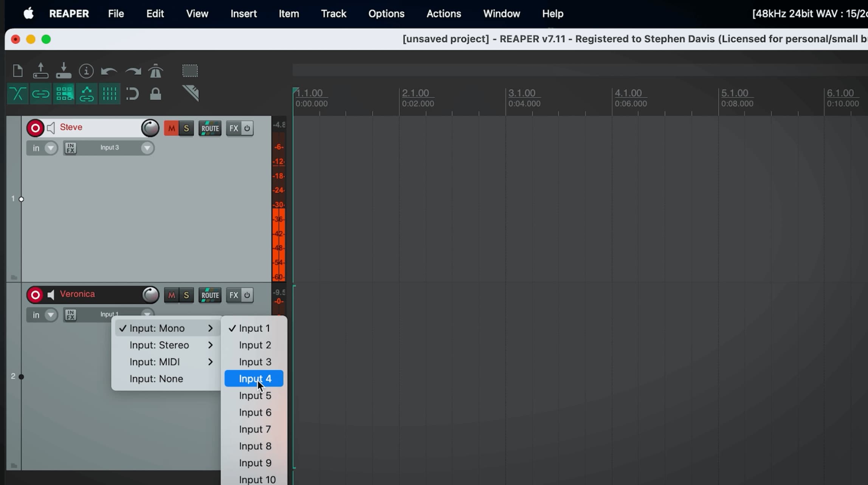Open the ROUTE button on Steve track
The height and width of the screenshot is (485, 868).
pos(210,128)
